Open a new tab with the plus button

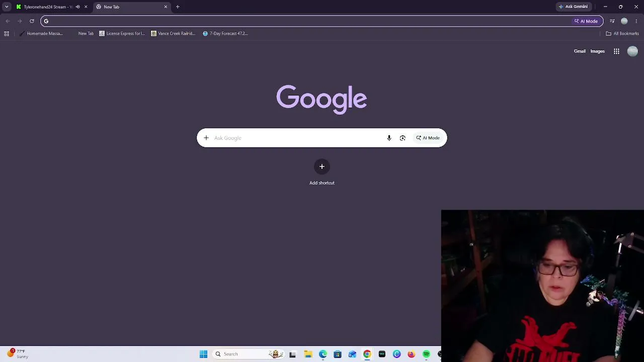click(x=178, y=7)
